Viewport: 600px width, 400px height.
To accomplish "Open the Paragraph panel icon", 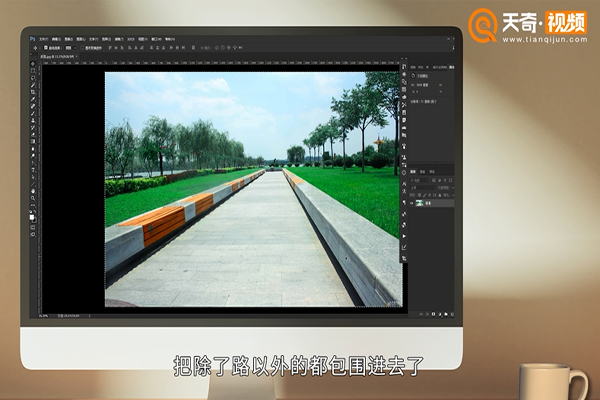I will 404,202.
